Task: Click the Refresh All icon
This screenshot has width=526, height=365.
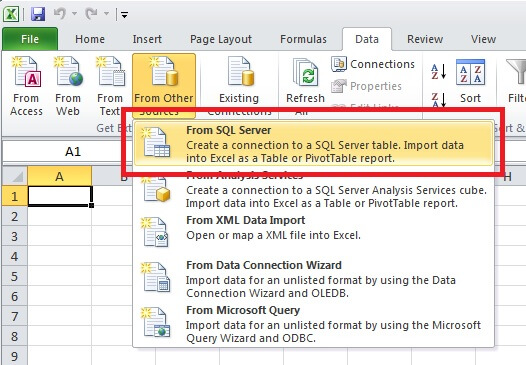Action: [305, 73]
